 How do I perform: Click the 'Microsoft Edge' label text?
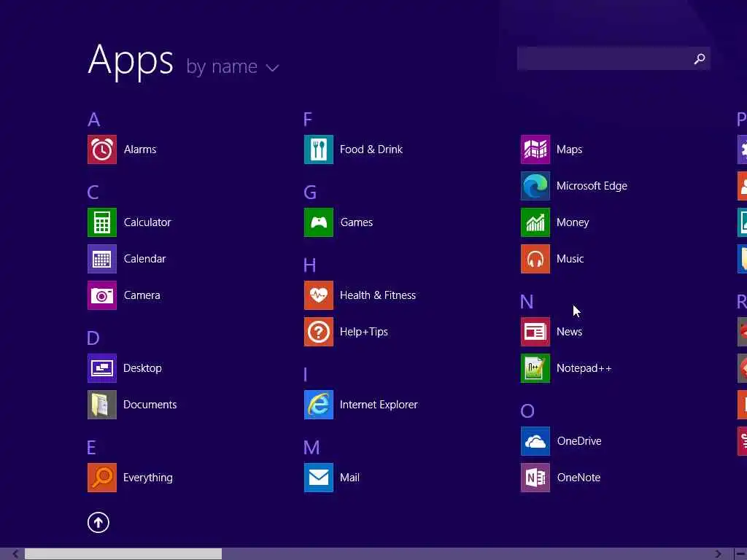[x=592, y=186]
